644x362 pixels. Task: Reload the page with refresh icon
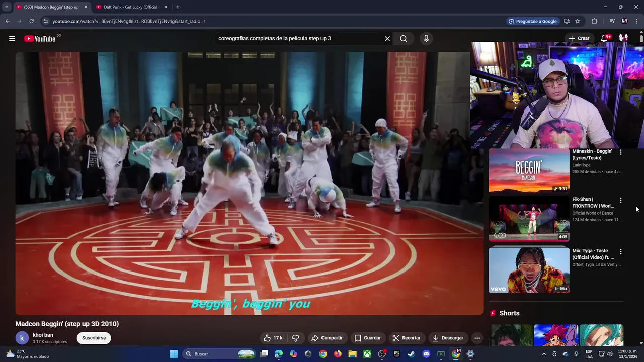[x=31, y=21]
